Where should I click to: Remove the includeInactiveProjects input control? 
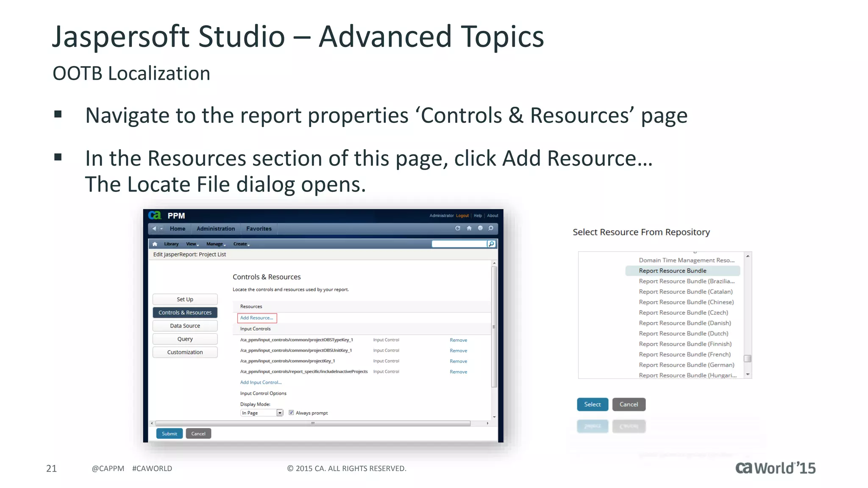point(459,372)
